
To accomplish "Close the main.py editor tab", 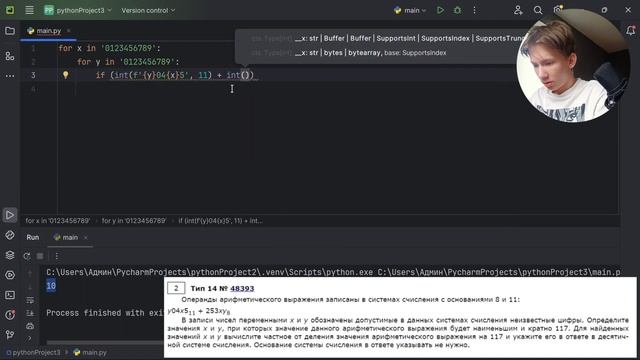I will (x=69, y=31).
